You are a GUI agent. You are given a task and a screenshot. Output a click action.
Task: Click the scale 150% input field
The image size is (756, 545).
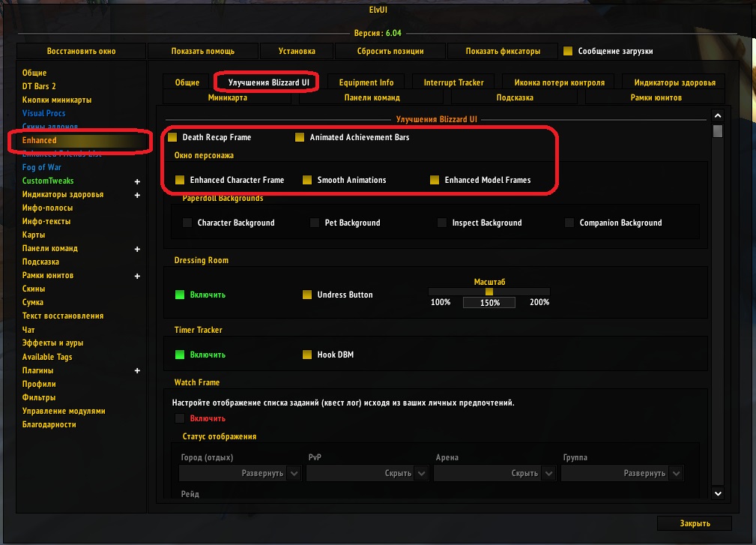tap(489, 303)
